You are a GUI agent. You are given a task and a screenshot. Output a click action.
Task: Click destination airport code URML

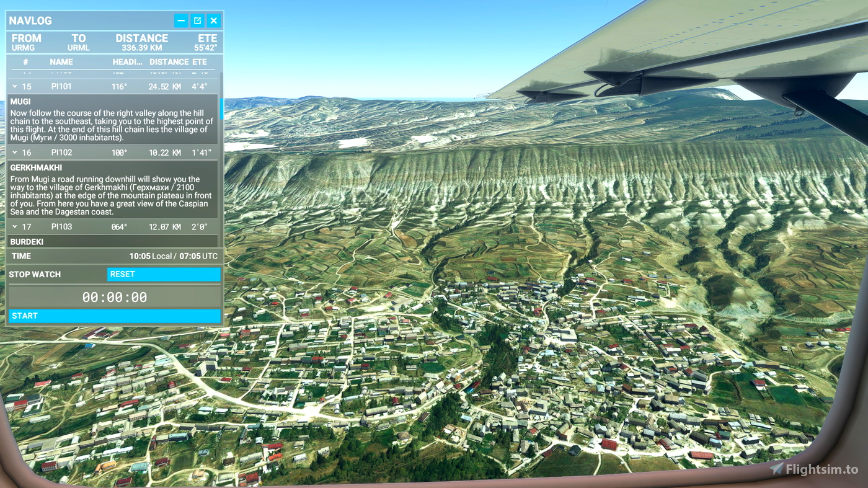[79, 48]
